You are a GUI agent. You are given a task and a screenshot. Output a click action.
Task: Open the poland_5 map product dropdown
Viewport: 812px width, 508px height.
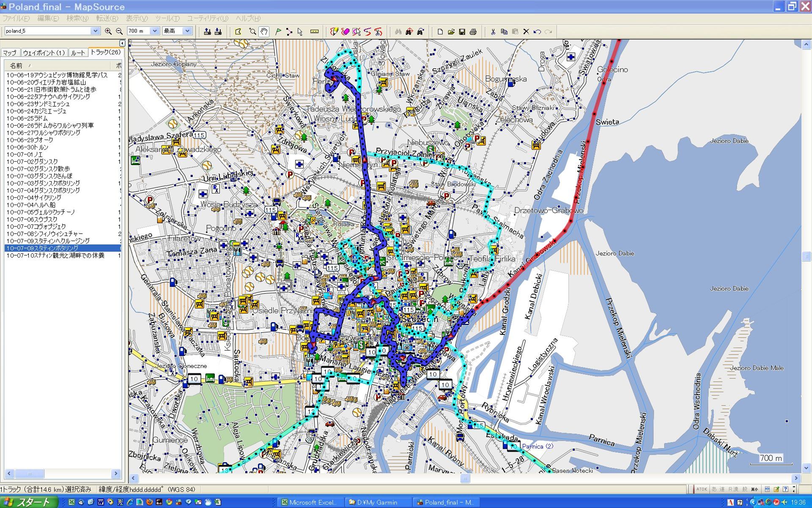click(x=96, y=31)
